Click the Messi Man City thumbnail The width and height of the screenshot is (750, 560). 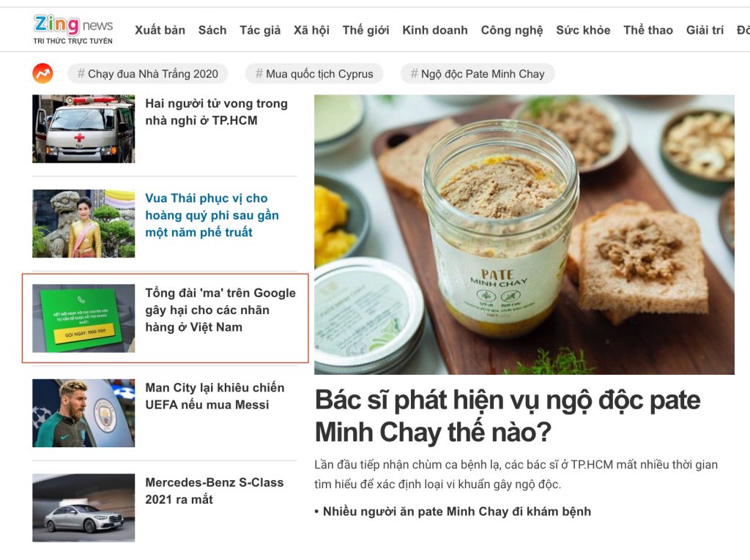pos(83,413)
